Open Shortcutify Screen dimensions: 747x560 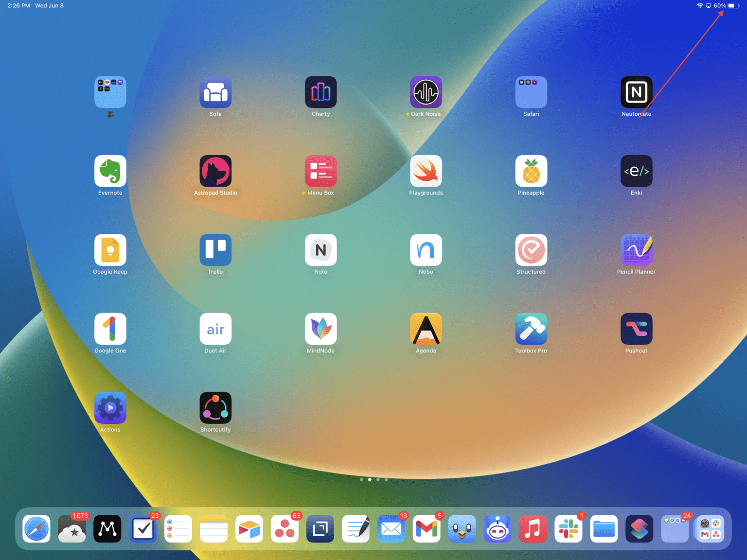(215, 408)
